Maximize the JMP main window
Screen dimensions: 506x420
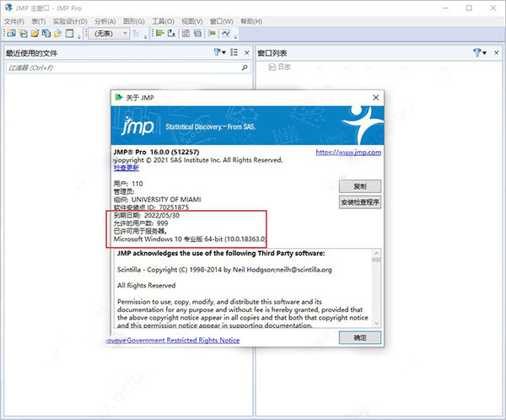[x=469, y=8]
